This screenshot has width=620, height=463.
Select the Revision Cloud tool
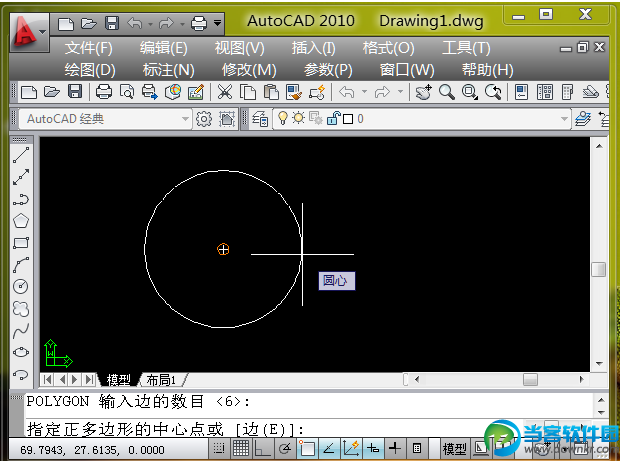pos(20,308)
